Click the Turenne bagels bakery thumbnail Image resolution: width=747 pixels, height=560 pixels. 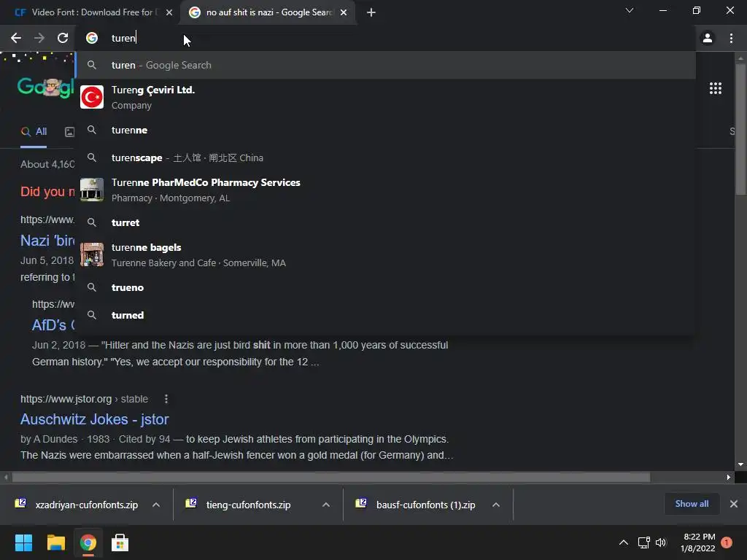coord(92,254)
